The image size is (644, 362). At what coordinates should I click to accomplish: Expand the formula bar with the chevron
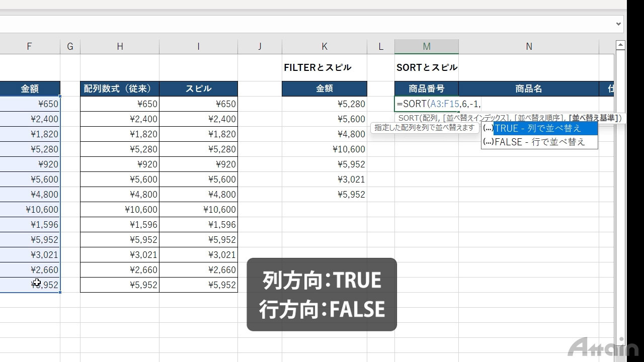(x=618, y=24)
